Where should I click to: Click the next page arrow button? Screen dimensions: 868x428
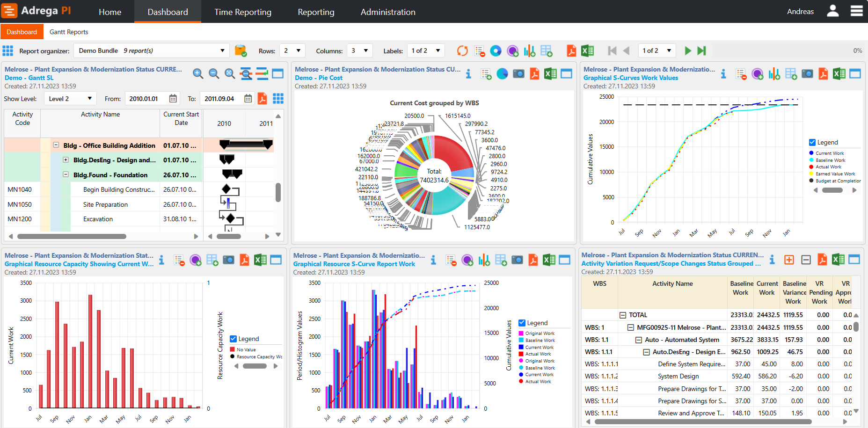pyautogui.click(x=688, y=51)
